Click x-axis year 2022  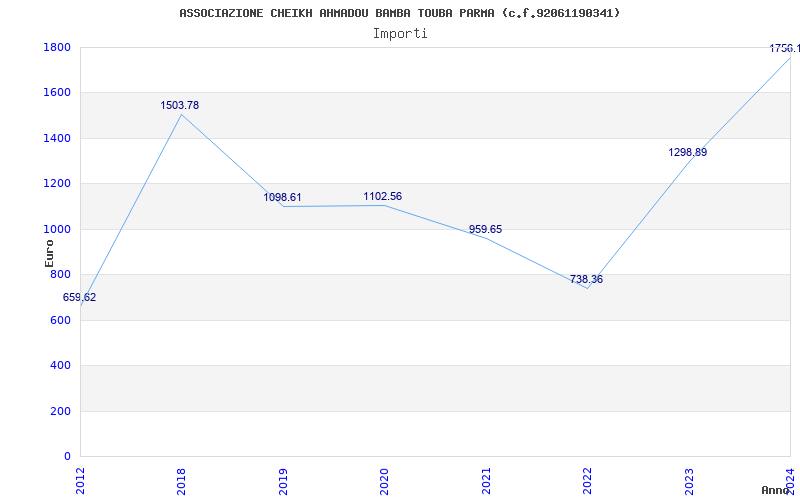[587, 481]
